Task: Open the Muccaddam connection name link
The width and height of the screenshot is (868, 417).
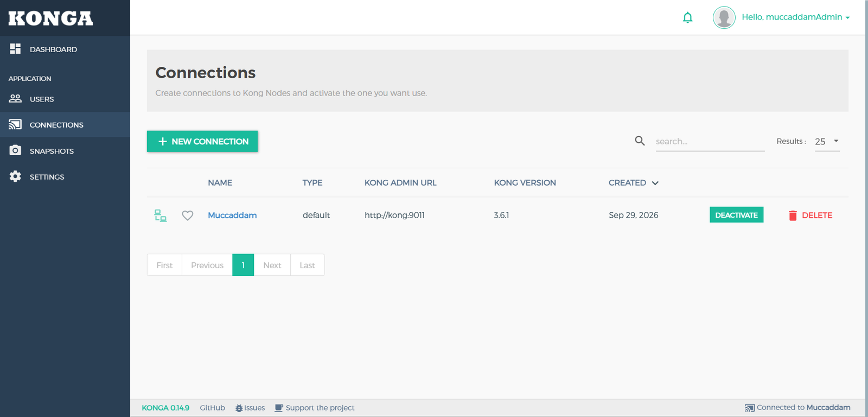Action: 232,216
